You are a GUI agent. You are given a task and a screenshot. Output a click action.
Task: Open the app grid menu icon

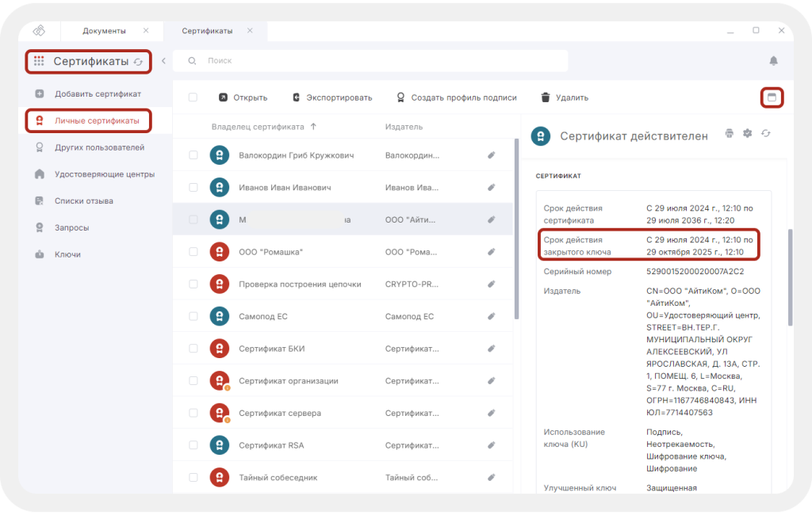pyautogui.click(x=39, y=61)
